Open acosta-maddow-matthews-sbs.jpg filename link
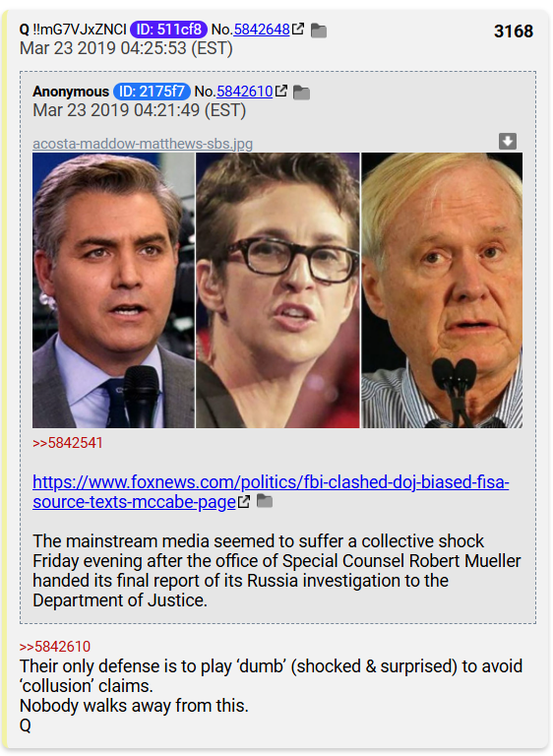 tap(143, 144)
